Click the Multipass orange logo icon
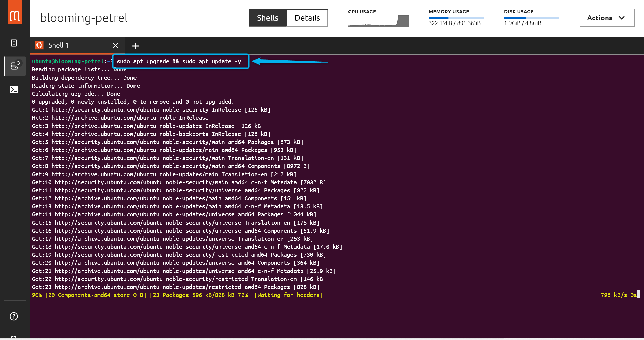 (x=14, y=12)
